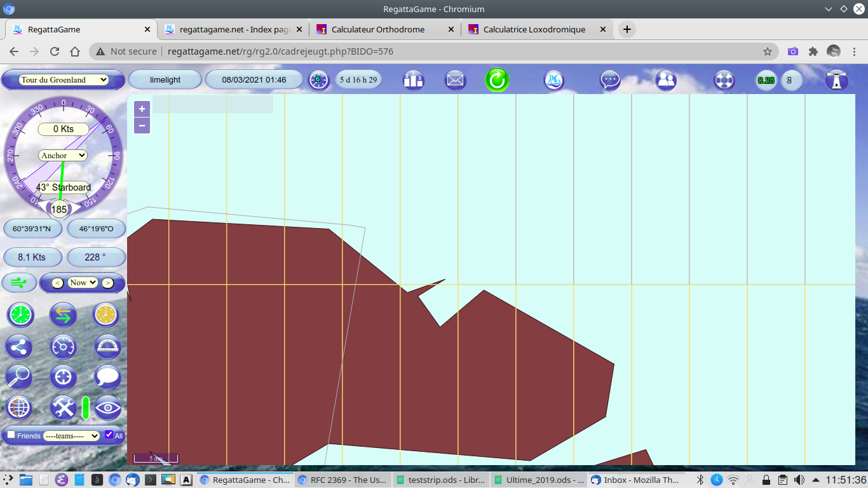Open the rankings podium icon

point(414,80)
